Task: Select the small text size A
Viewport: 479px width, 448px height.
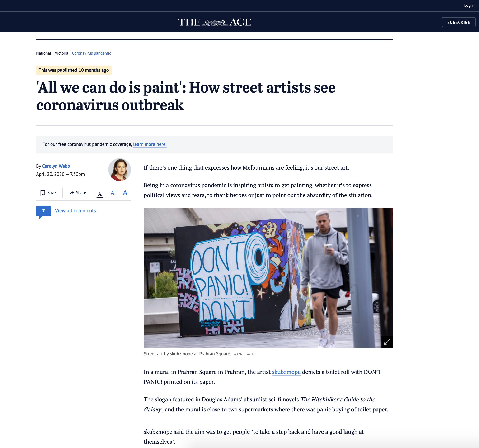Action: [100, 194]
